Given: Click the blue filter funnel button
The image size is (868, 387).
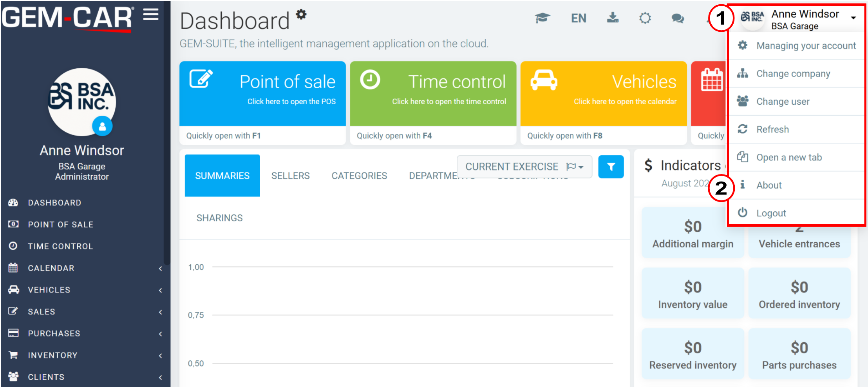Looking at the screenshot, I should point(611,167).
